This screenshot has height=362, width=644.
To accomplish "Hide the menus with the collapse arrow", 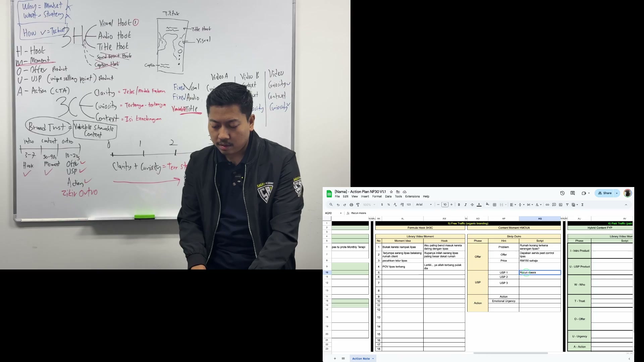I will pos(626,204).
